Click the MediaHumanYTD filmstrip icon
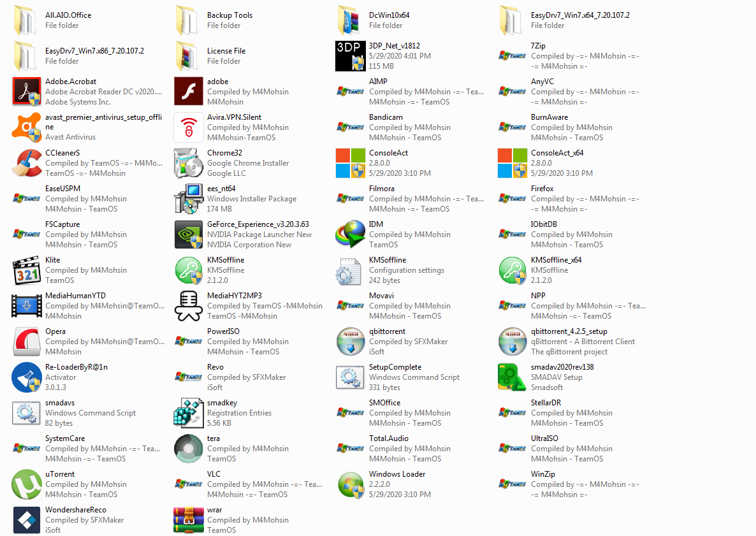This screenshot has width=756, height=536. pyautogui.click(x=27, y=306)
